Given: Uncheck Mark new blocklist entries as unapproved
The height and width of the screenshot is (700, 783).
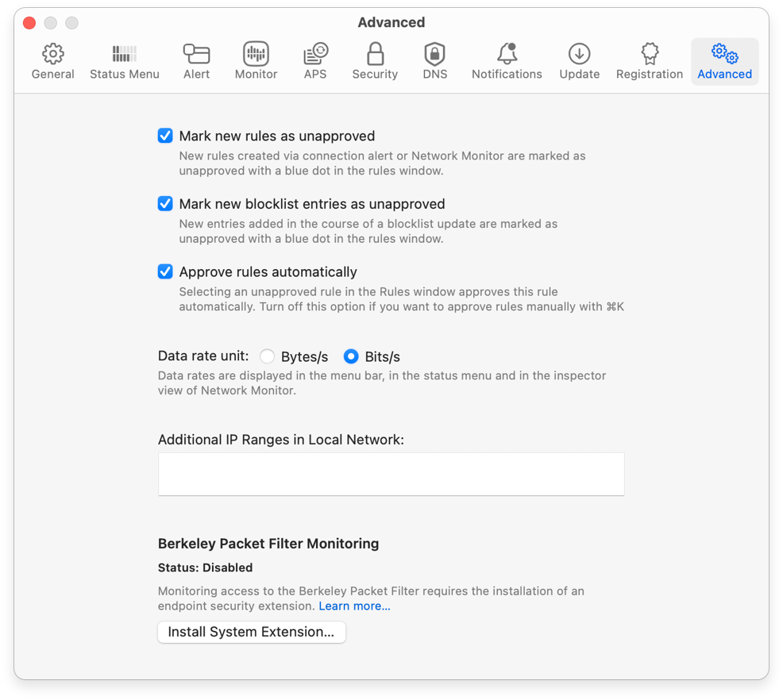Looking at the screenshot, I should 165,203.
